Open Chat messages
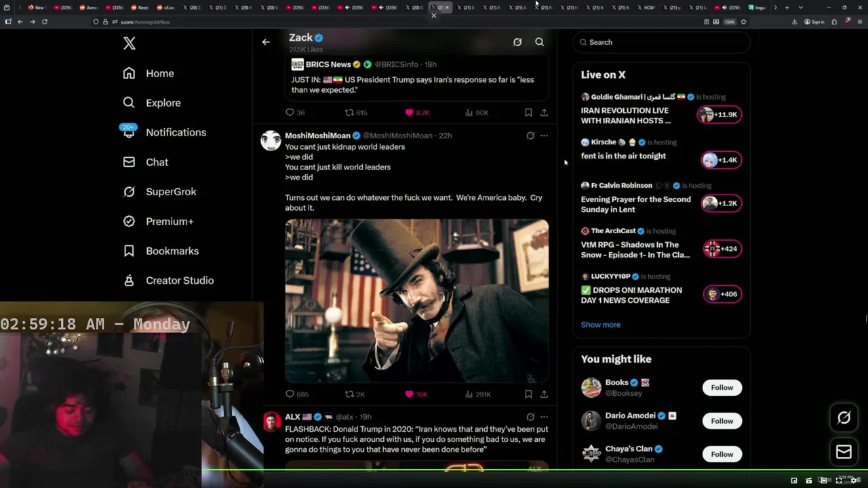The height and width of the screenshot is (488, 868). coord(146,162)
